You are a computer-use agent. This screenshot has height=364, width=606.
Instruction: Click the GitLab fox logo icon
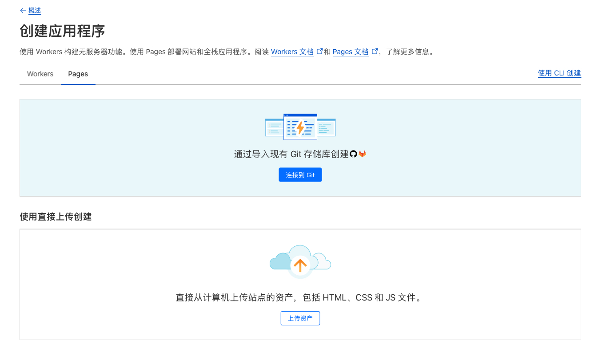(363, 154)
